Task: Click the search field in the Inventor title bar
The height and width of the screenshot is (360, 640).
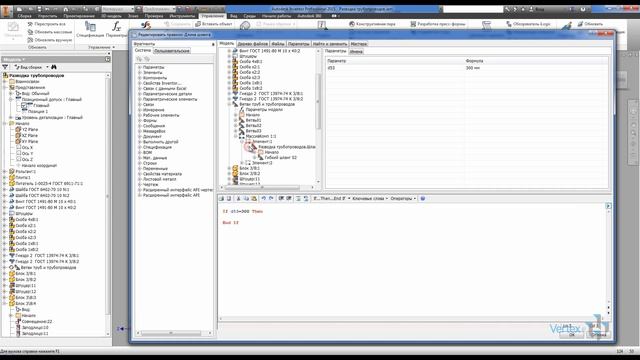Action: tap(473, 9)
